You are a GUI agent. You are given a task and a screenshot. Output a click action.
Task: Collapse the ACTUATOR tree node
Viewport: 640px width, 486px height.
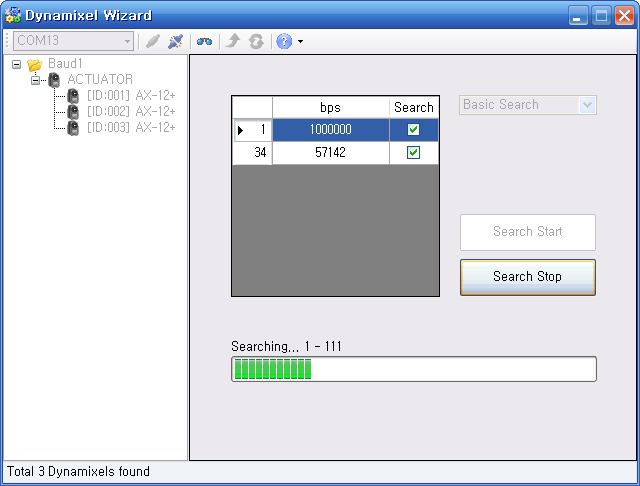tap(36, 80)
